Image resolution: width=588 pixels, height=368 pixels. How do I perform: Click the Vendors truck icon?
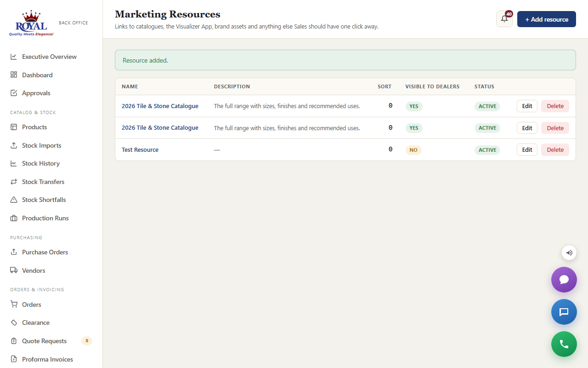coord(14,270)
